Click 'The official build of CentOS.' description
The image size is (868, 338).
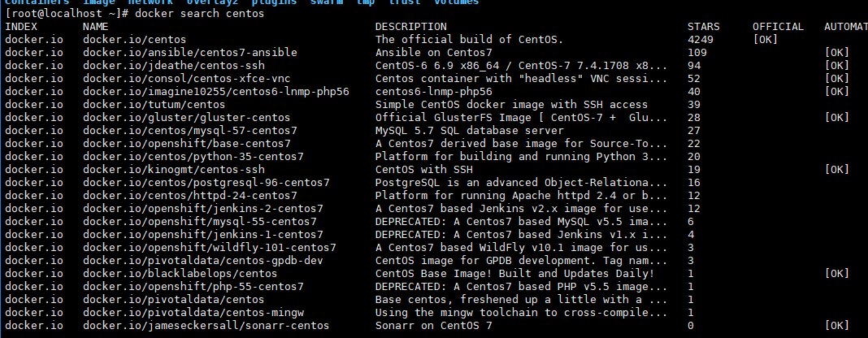470,40
